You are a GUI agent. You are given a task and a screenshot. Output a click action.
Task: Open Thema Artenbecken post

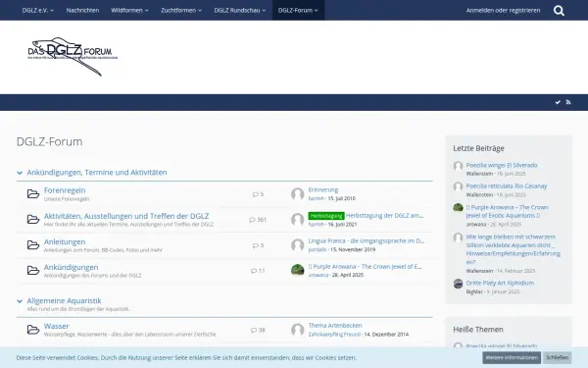coord(335,325)
